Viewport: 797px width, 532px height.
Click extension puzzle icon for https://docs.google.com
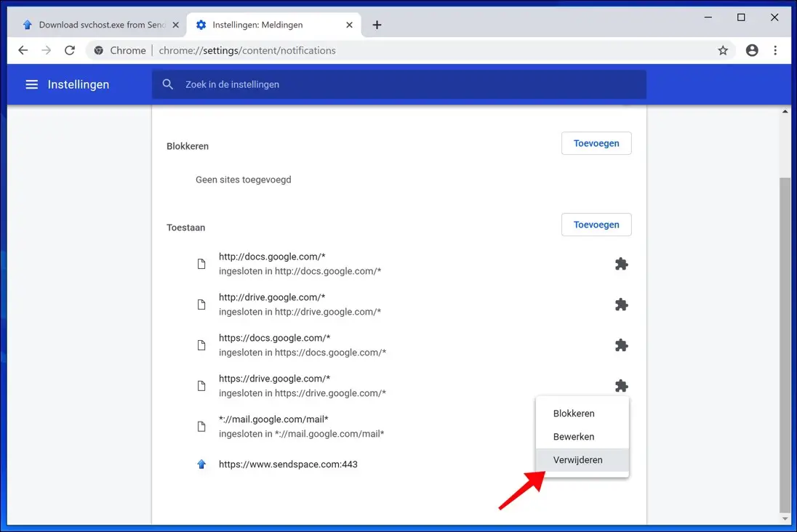(621, 345)
